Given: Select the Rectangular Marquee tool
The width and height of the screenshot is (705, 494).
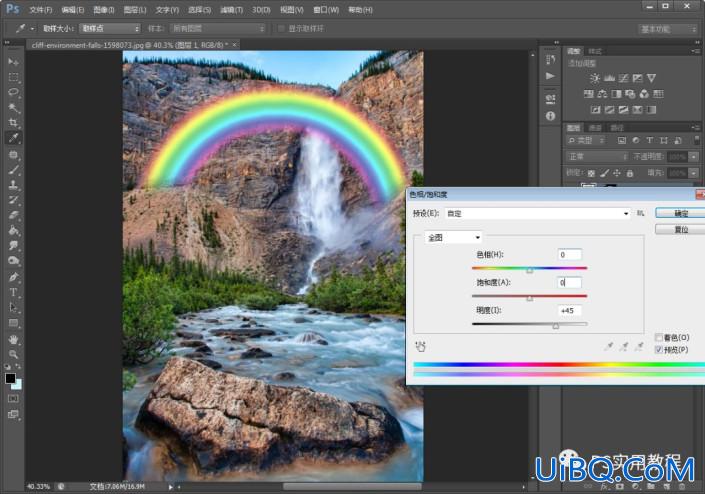Looking at the screenshot, I should click(x=13, y=77).
